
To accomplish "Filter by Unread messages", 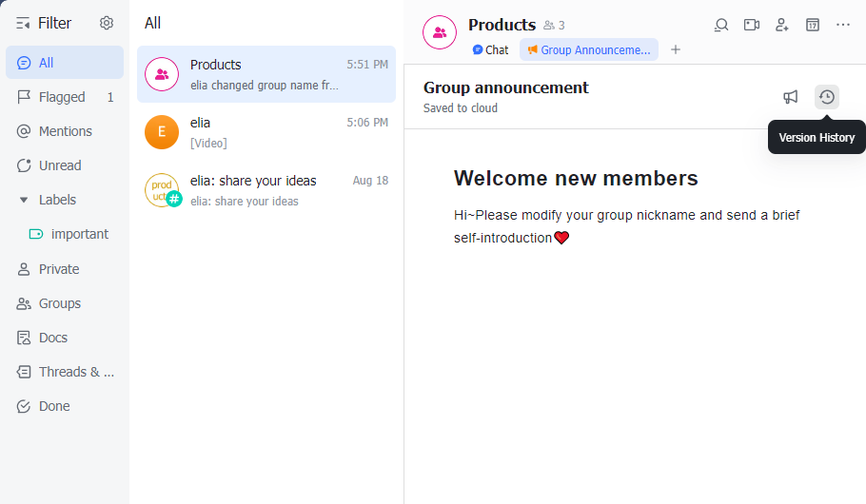I will (x=59, y=165).
